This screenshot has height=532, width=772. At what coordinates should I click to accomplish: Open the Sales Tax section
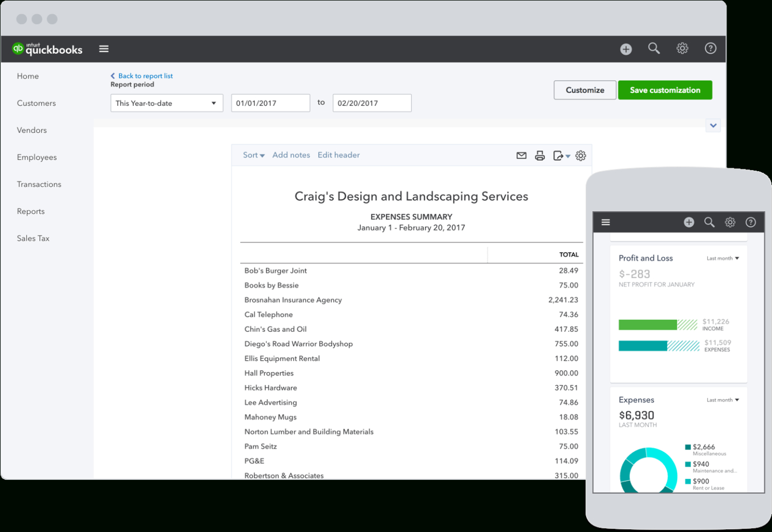(x=33, y=238)
